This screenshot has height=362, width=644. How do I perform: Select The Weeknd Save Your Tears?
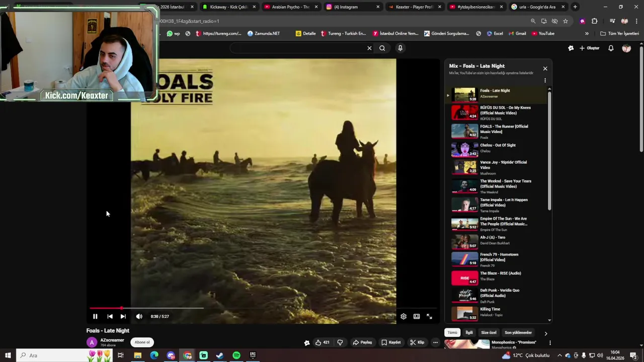click(x=496, y=186)
